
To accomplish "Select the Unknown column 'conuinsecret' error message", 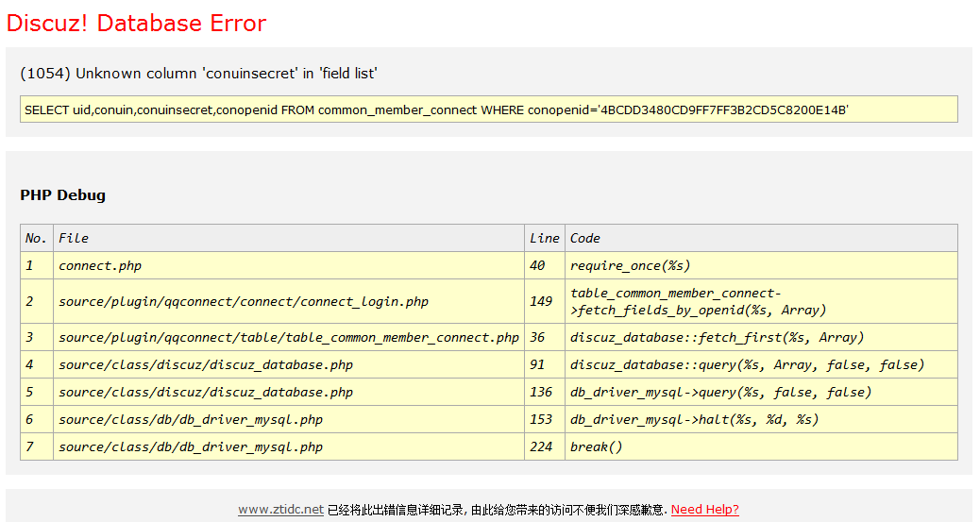I will click(x=199, y=74).
